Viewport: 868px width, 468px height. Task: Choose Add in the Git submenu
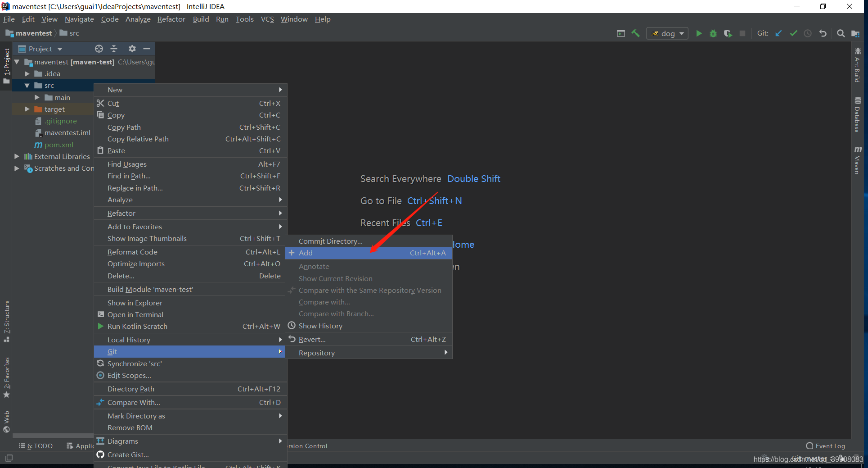tap(369, 253)
